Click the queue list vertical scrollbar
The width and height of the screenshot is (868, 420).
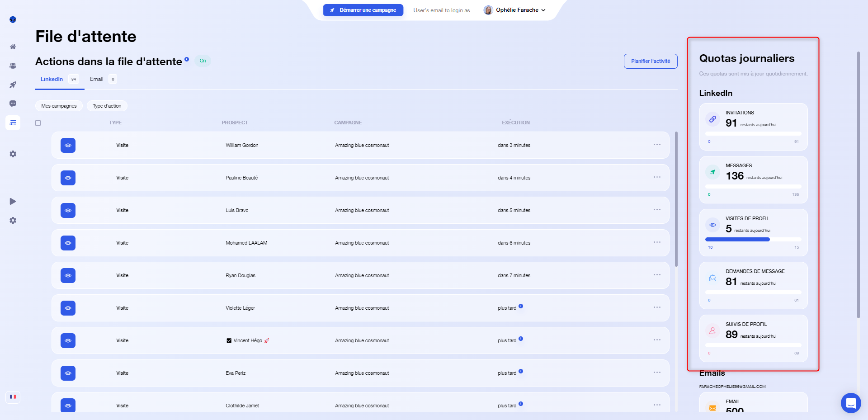676,199
